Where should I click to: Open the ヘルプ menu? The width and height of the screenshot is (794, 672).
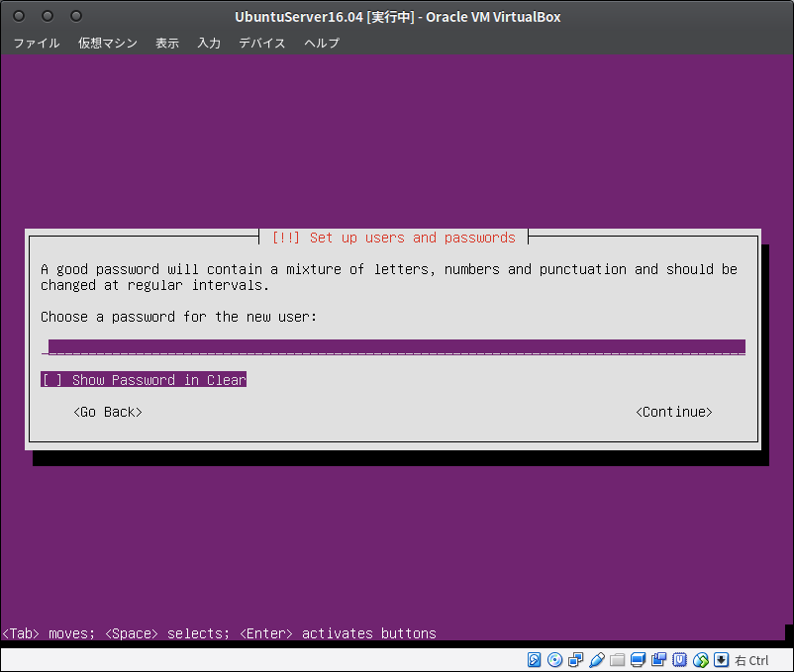pyautogui.click(x=322, y=43)
